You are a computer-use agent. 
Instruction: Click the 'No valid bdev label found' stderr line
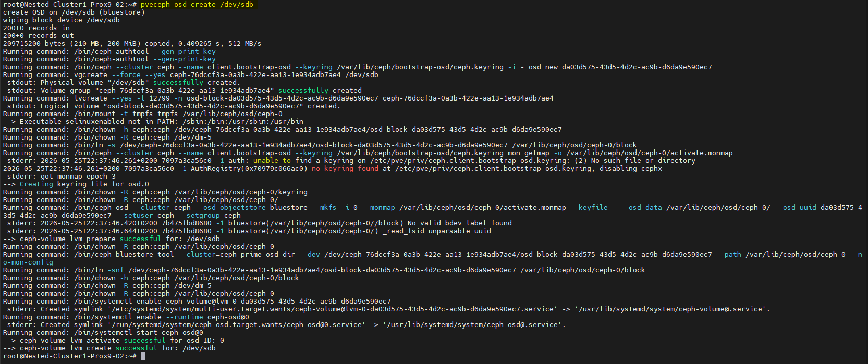pyautogui.click(x=260, y=223)
